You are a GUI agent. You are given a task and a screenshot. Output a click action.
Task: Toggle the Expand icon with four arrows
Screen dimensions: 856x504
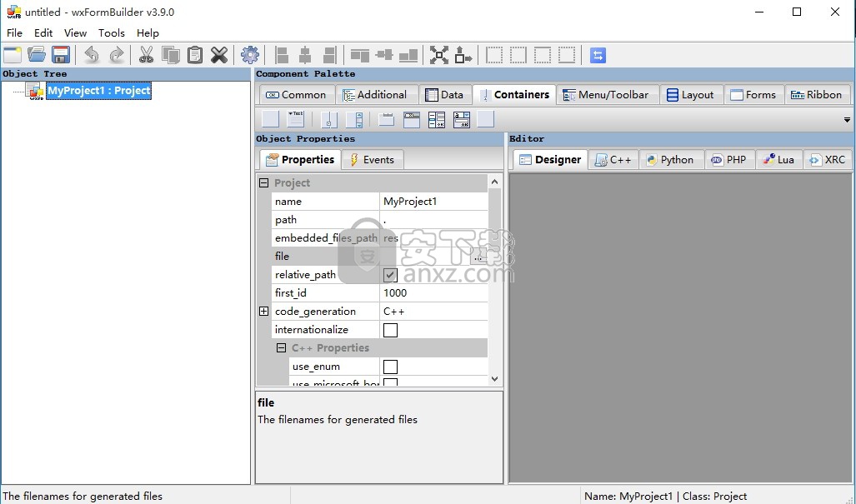coord(439,55)
